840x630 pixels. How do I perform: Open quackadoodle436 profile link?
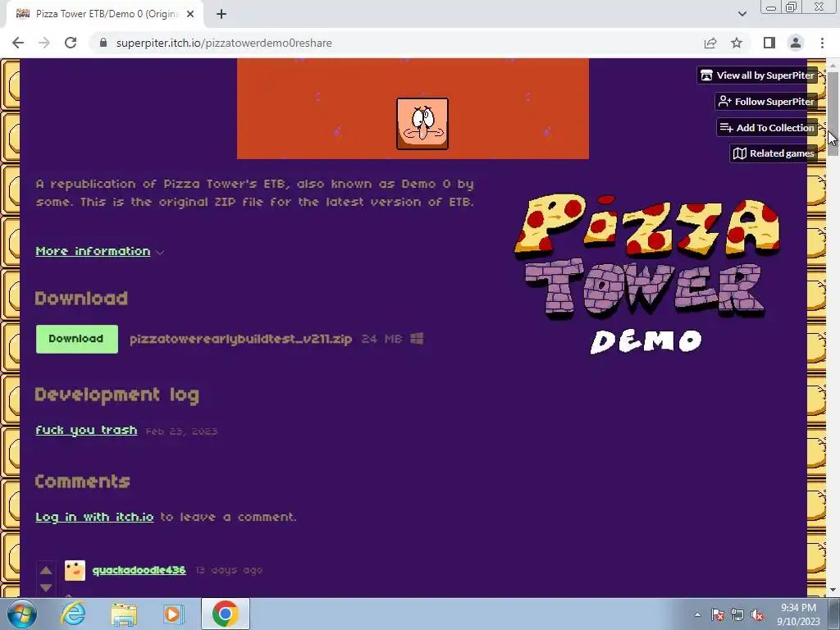pyautogui.click(x=139, y=570)
